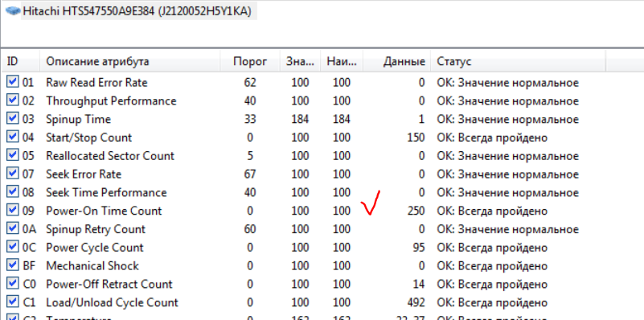Click threshold value 5 in Reallocated Sector row
The image size is (644, 320).
250,156
